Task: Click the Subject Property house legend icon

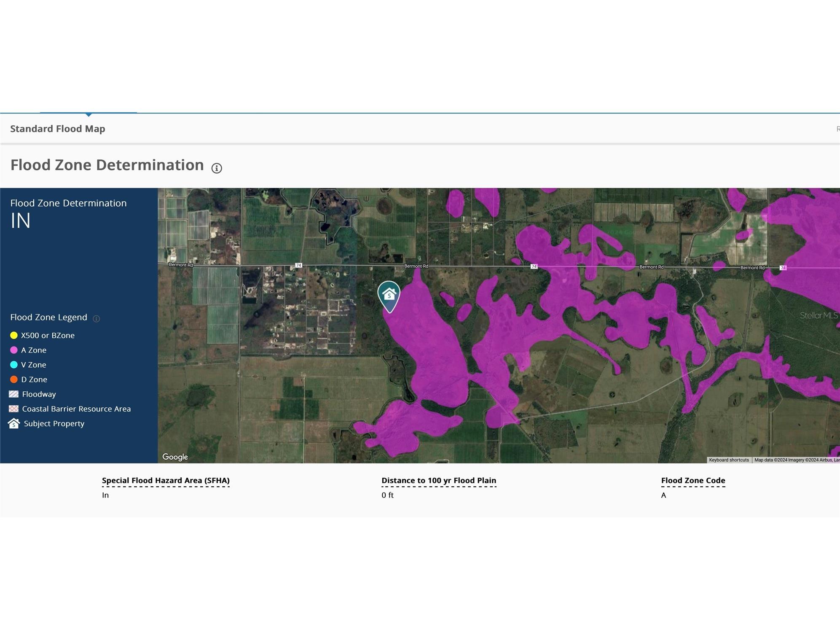Action: tap(14, 423)
